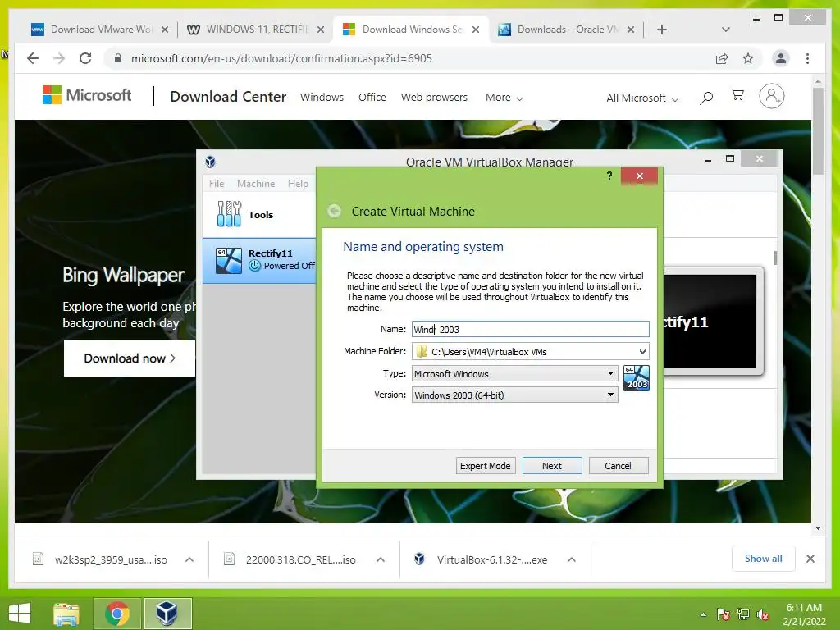This screenshot has height=630, width=840.
Task: Show hidden system tray icons
Action: point(703,614)
